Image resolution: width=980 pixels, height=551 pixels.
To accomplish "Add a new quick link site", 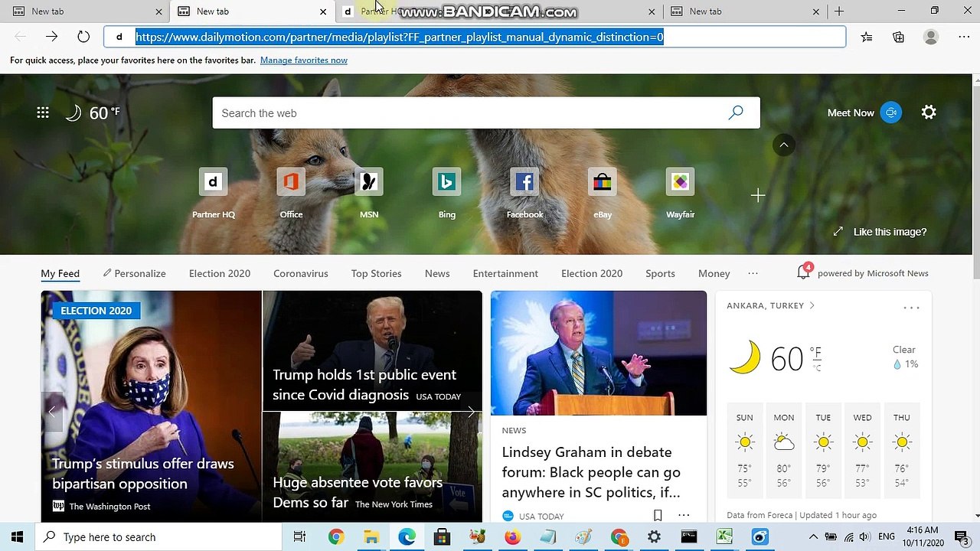I will tap(758, 196).
